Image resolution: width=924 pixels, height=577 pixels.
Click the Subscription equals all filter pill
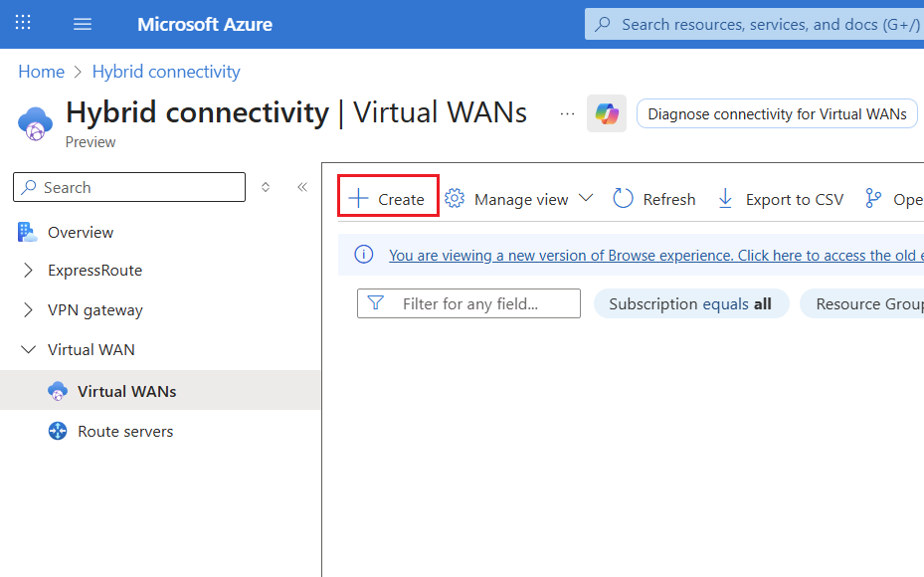(690, 303)
